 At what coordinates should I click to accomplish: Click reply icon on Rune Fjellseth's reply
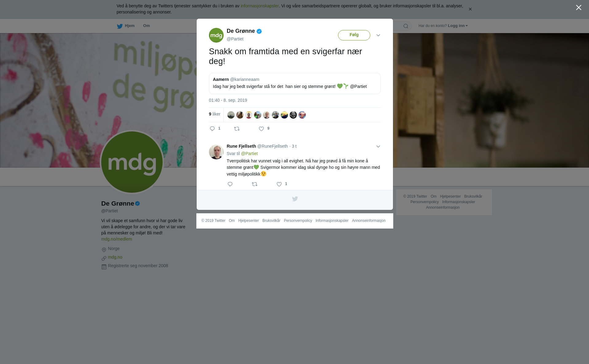[230, 184]
